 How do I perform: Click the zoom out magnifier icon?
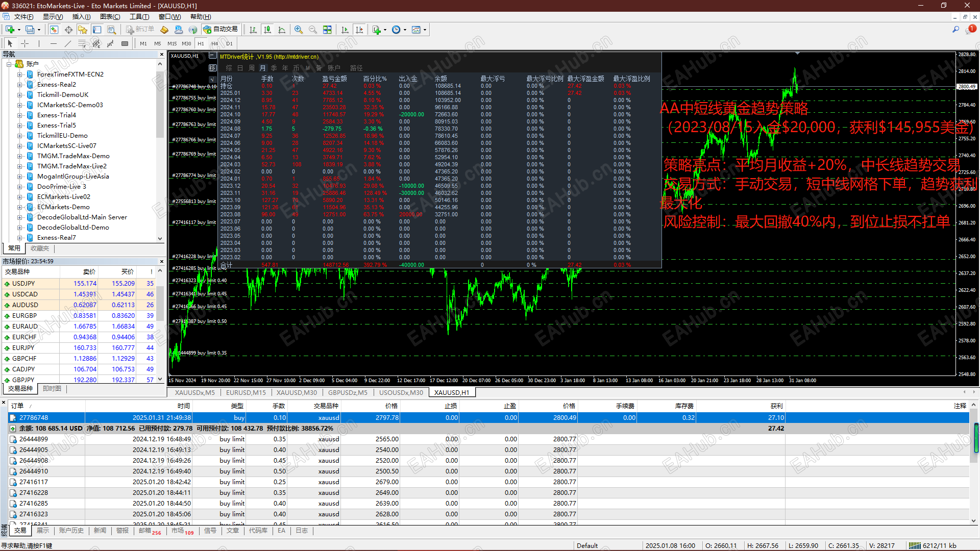coord(313,30)
